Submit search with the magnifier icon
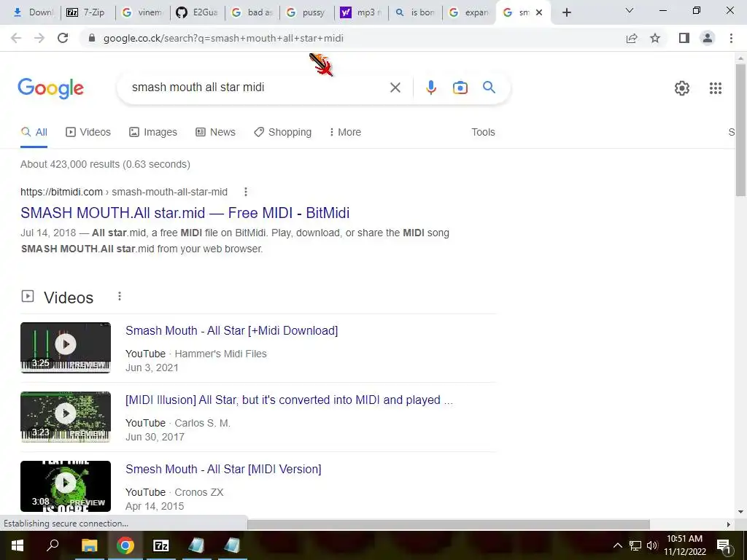The image size is (747, 560). coord(489,87)
